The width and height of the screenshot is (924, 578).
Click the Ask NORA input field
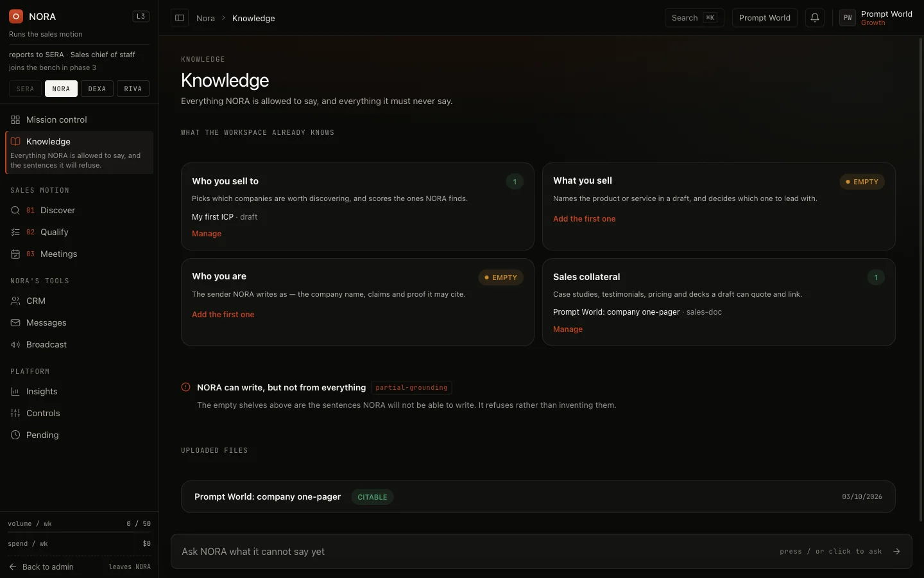541,552
